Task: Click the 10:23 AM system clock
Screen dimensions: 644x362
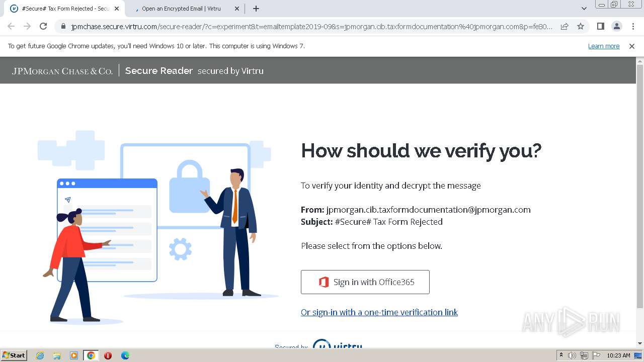Action: coord(618,355)
